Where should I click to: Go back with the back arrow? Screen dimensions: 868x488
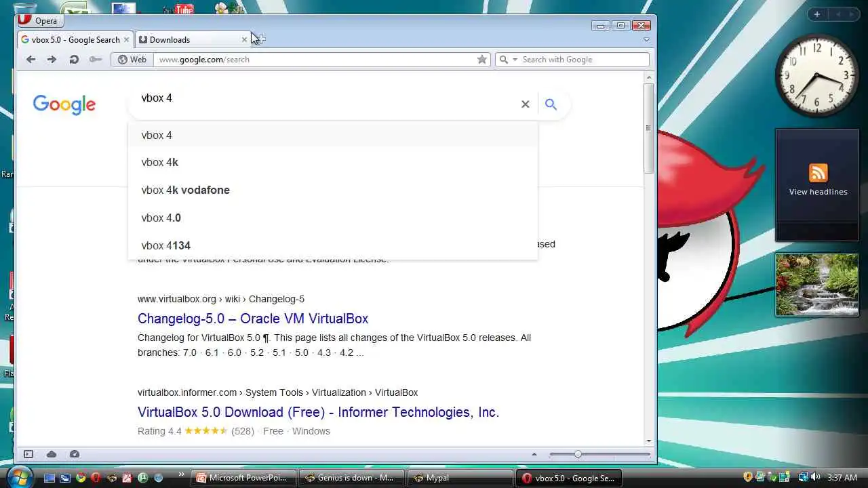click(31, 60)
